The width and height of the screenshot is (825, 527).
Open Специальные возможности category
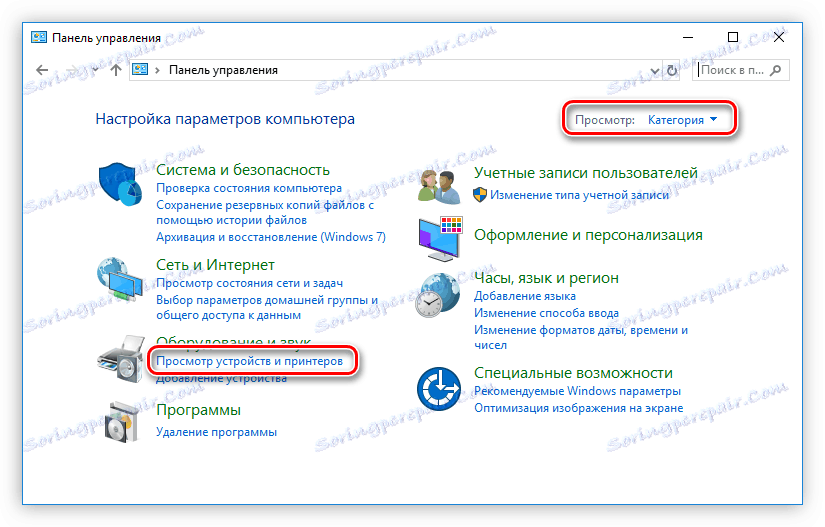[573, 373]
